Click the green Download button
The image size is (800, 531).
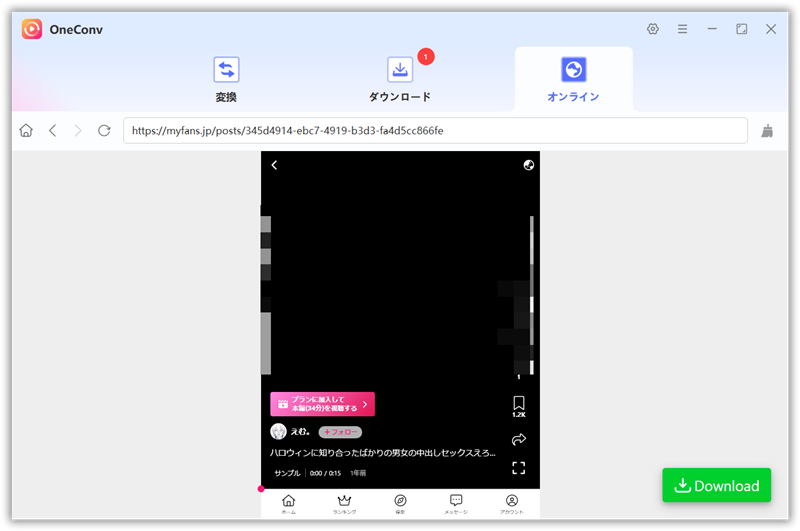coord(716,485)
